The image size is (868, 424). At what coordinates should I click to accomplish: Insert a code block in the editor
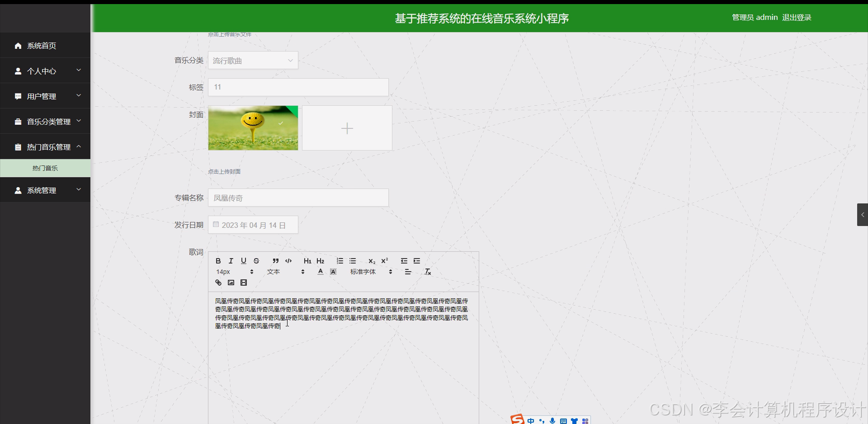288,261
